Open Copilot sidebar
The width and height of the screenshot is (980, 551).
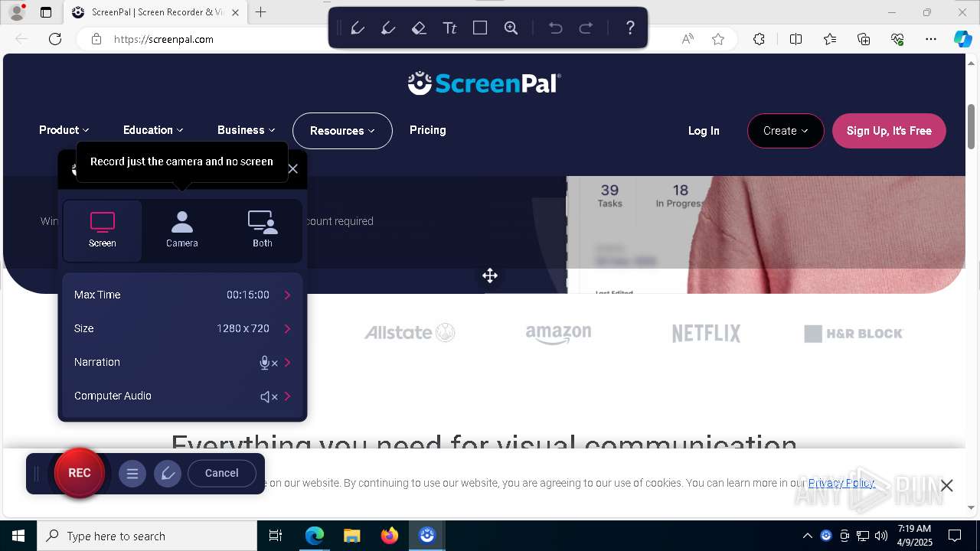point(963,39)
